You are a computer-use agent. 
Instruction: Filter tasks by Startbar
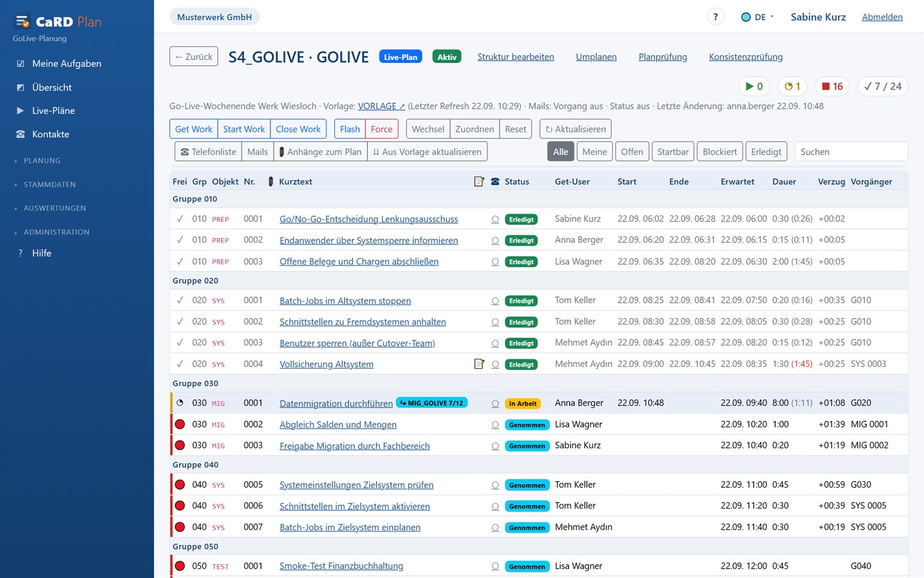(x=673, y=151)
